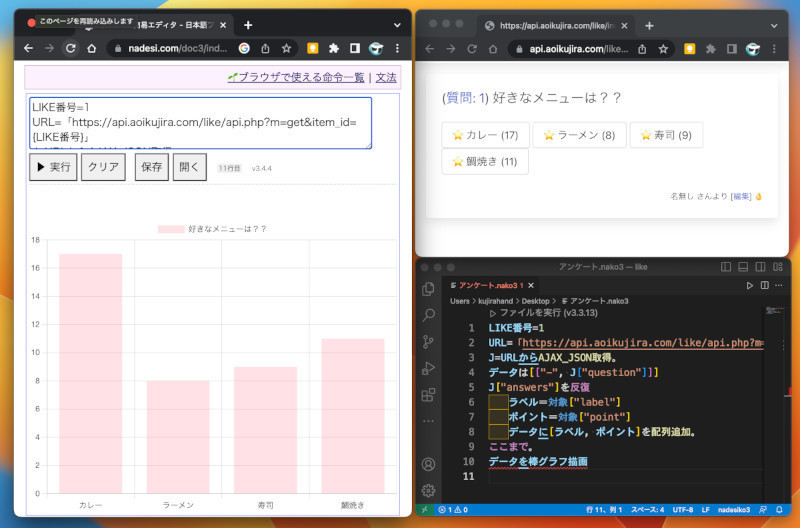This screenshot has width=800, height=528.
Task: Toggle the primary side bar in the VS Code title bar
Action: [726, 267]
